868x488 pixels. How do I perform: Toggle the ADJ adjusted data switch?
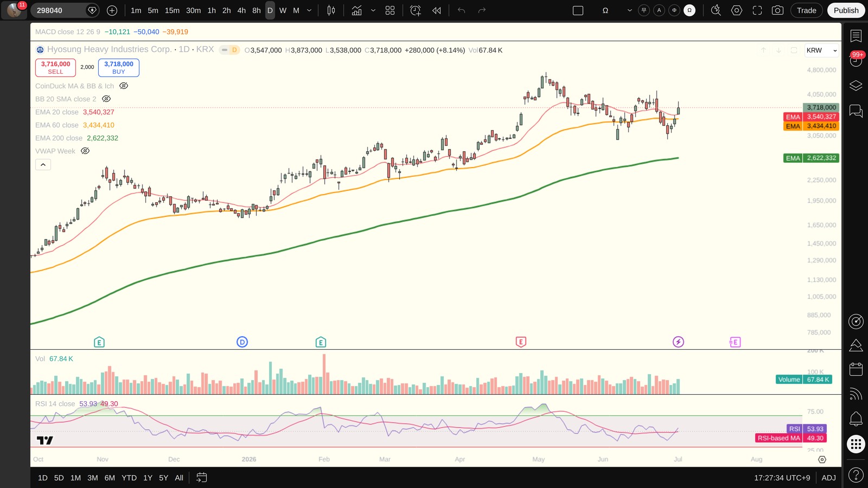click(828, 478)
